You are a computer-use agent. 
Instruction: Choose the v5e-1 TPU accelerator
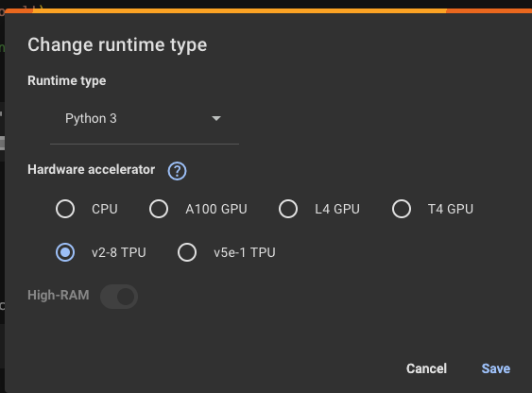click(x=187, y=252)
